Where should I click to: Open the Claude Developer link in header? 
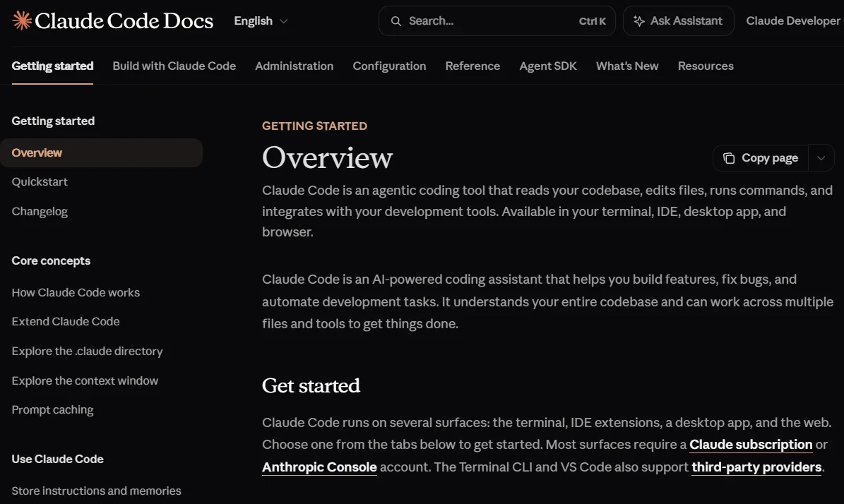pos(793,21)
